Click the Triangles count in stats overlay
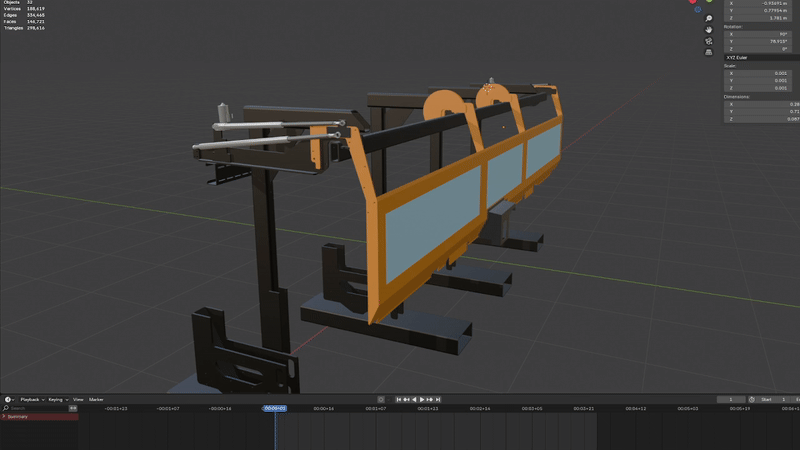This screenshot has height=450, width=800. coord(36,28)
